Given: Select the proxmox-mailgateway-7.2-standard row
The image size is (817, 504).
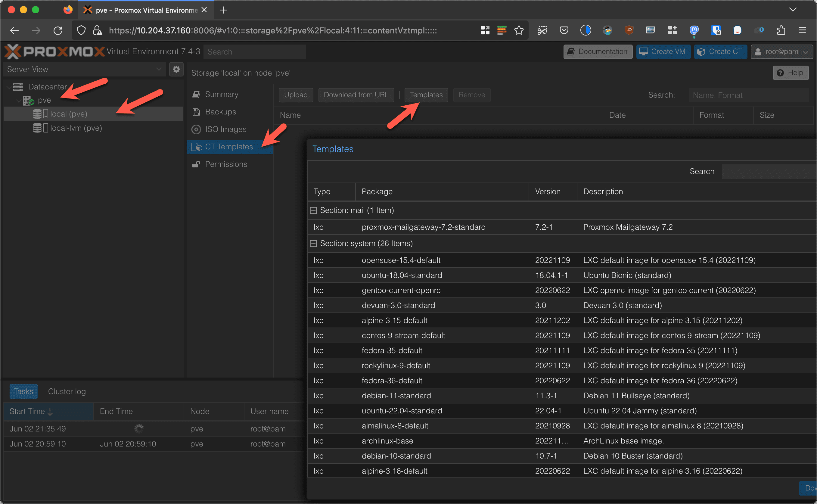Looking at the screenshot, I should pos(562,227).
